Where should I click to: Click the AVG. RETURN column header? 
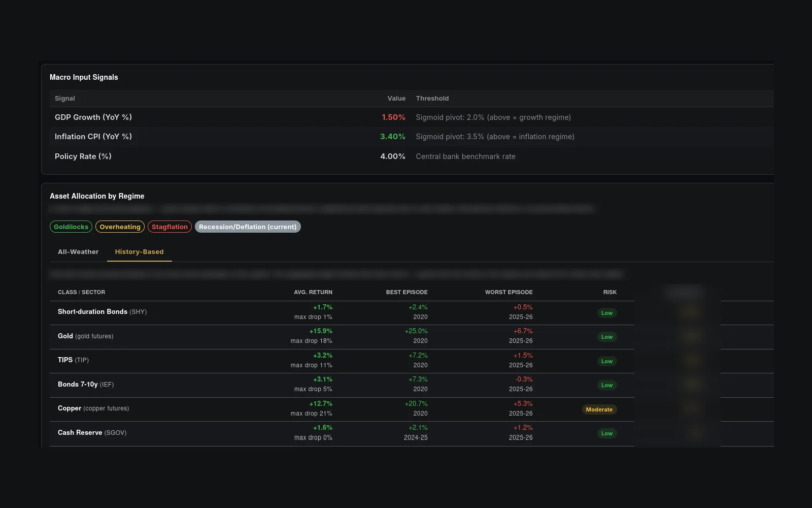[313, 292]
